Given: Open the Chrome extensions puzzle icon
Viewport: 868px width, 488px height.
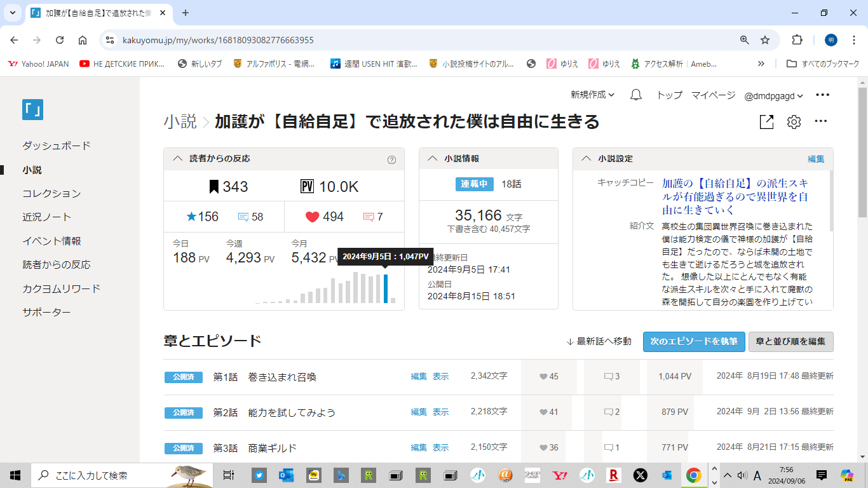Looking at the screenshot, I should tap(797, 40).
